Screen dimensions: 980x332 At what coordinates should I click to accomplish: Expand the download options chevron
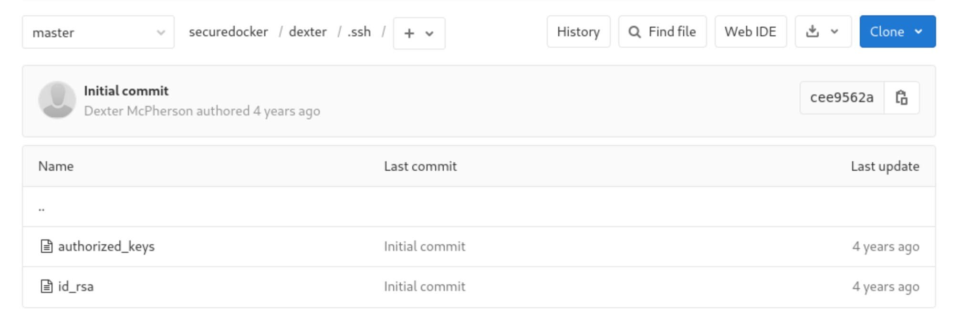click(x=834, y=31)
